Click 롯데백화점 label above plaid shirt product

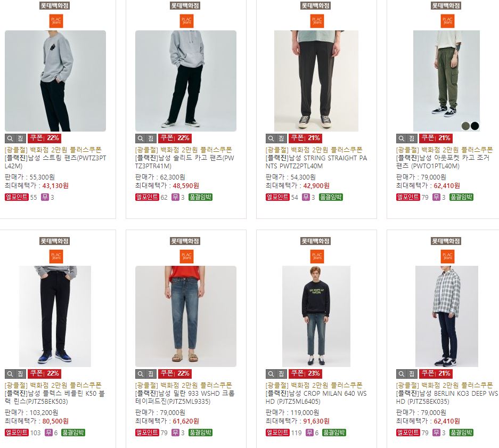446,241
